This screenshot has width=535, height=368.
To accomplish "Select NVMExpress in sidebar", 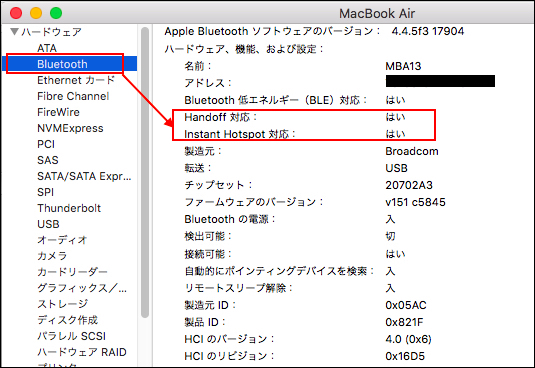I will (x=70, y=128).
